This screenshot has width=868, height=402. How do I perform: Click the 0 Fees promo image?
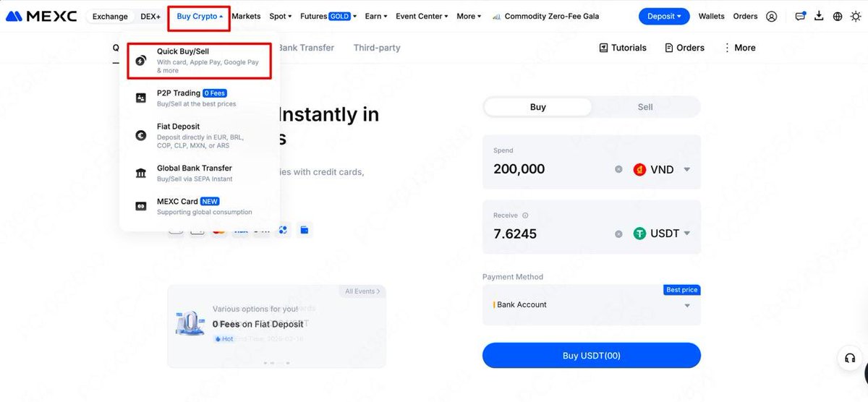190,323
